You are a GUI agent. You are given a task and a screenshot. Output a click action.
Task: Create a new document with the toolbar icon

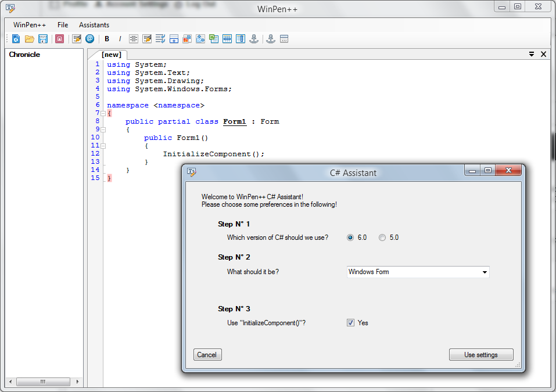tap(16, 39)
